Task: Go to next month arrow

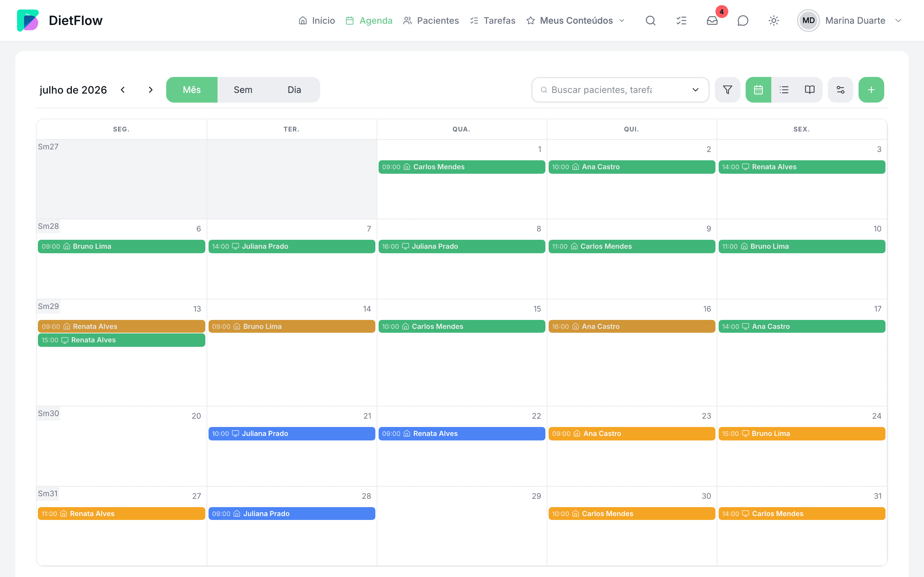Action: 150,90
